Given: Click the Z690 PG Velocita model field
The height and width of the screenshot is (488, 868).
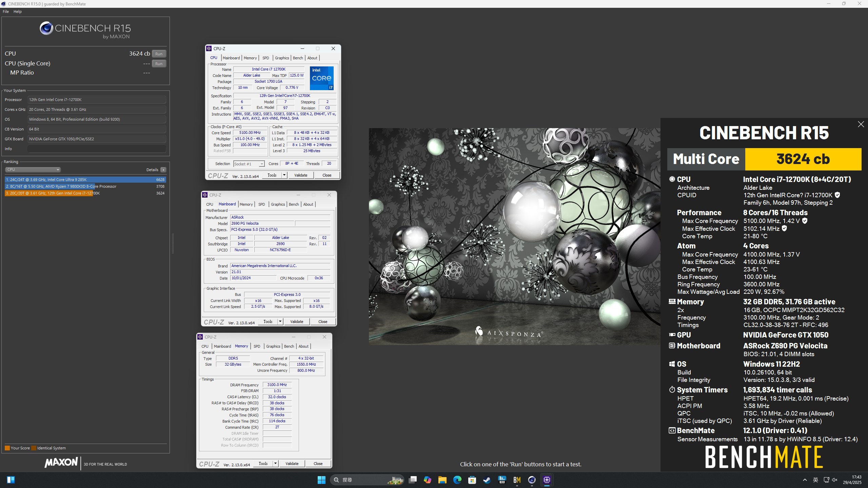Looking at the screenshot, I should pyautogui.click(x=262, y=223).
